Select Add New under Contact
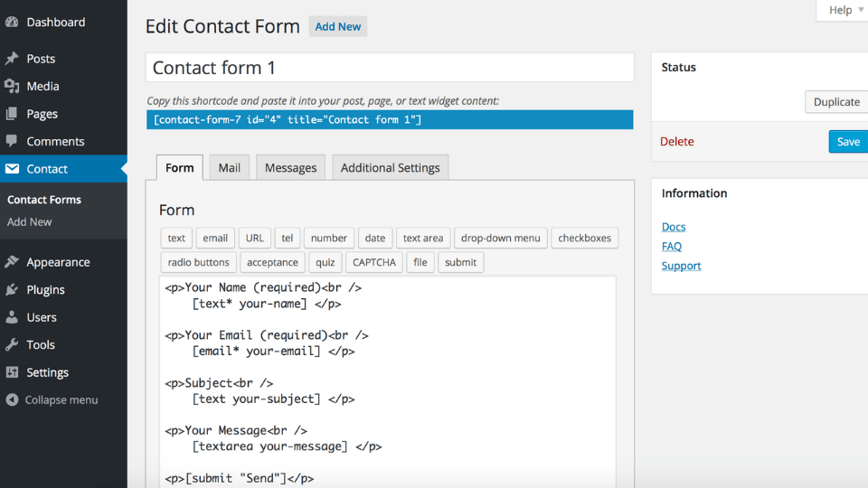The height and width of the screenshot is (488, 868). pyautogui.click(x=29, y=222)
